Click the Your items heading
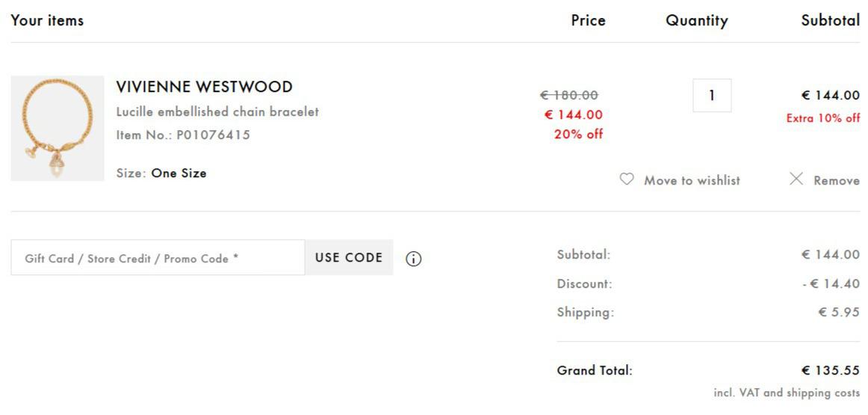The height and width of the screenshot is (415, 868). point(47,20)
